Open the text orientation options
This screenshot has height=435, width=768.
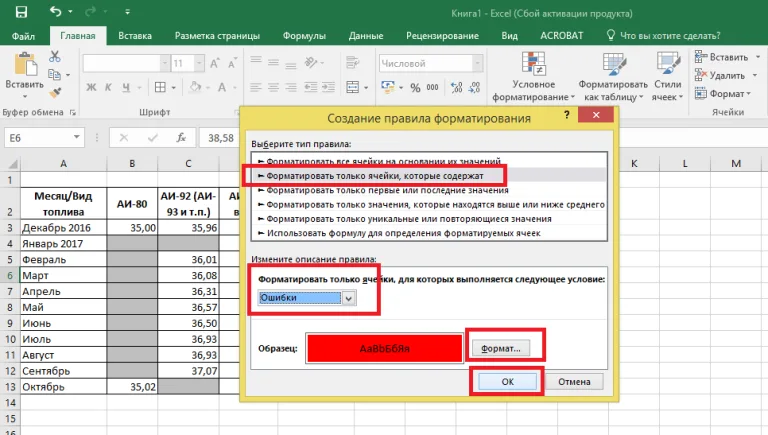[x=314, y=62]
